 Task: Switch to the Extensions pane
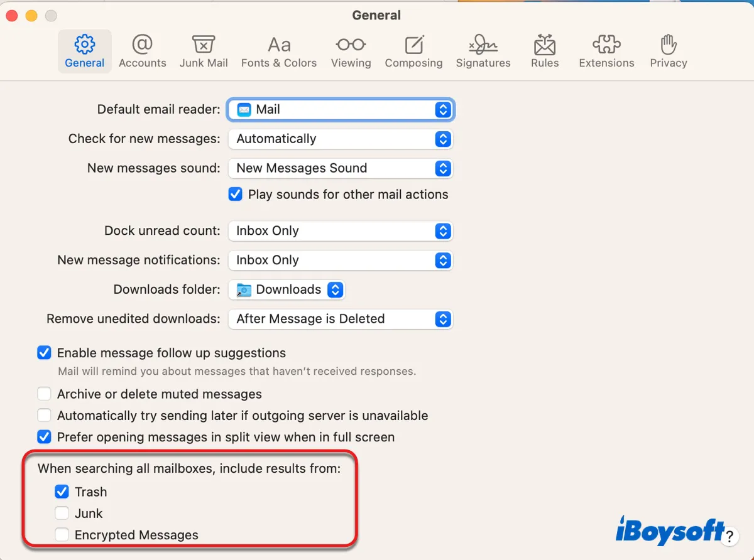point(606,51)
